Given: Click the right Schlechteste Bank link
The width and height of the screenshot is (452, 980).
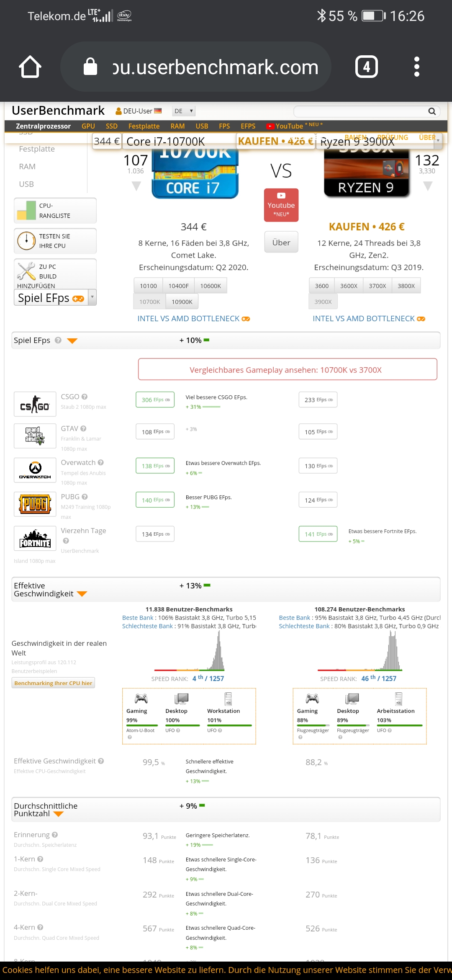Looking at the screenshot, I should [304, 626].
